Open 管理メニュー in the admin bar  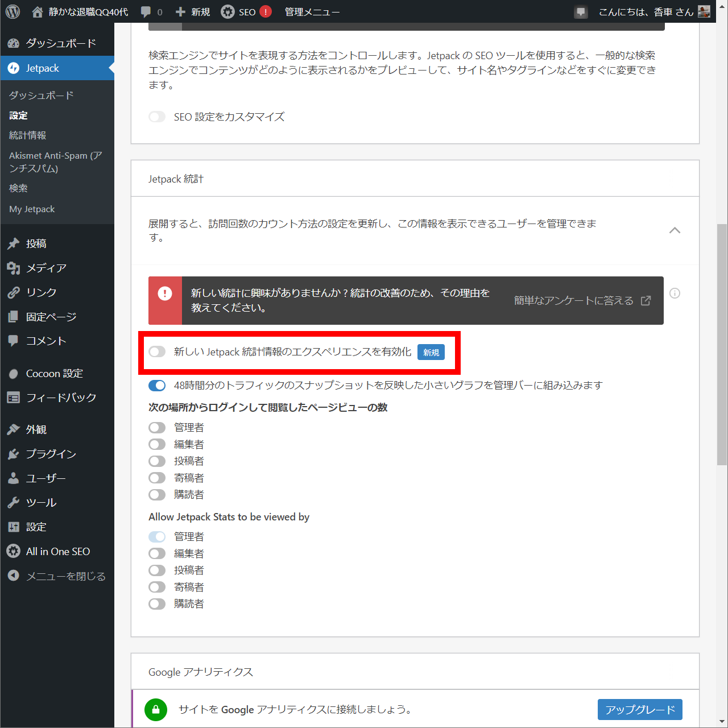(312, 12)
